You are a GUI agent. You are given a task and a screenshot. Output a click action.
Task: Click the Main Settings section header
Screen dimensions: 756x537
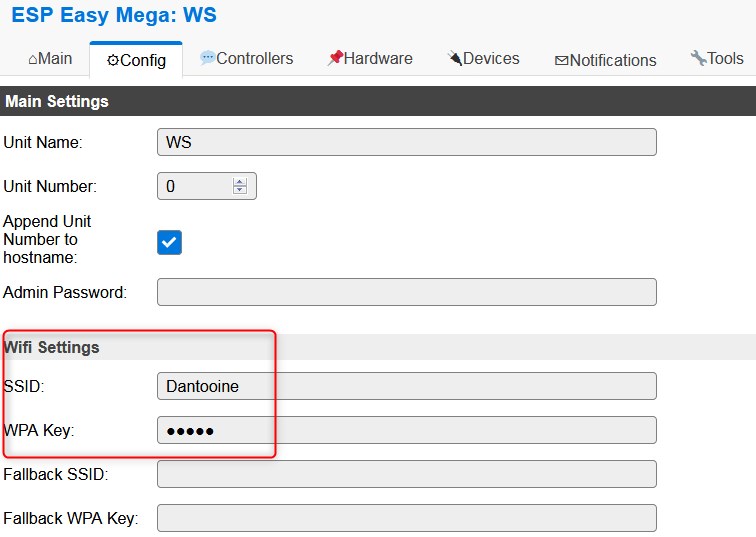tap(56, 101)
